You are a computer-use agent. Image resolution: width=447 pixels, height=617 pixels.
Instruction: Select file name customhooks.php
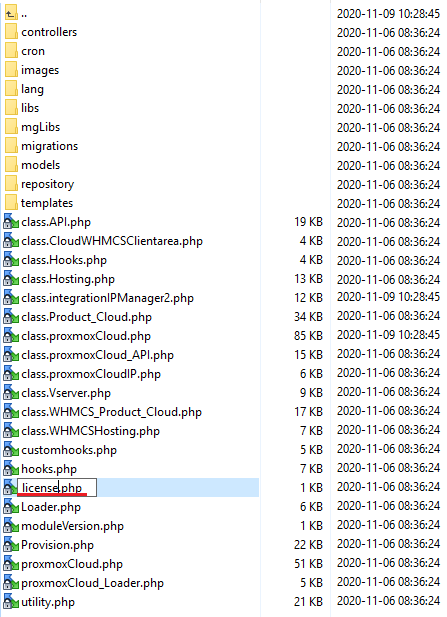click(x=69, y=450)
